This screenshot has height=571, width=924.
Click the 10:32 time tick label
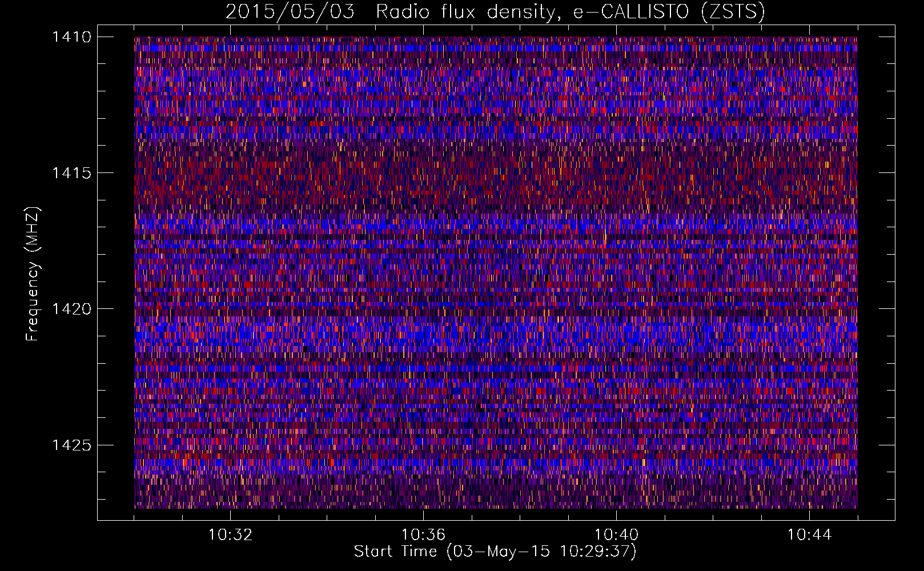point(230,535)
